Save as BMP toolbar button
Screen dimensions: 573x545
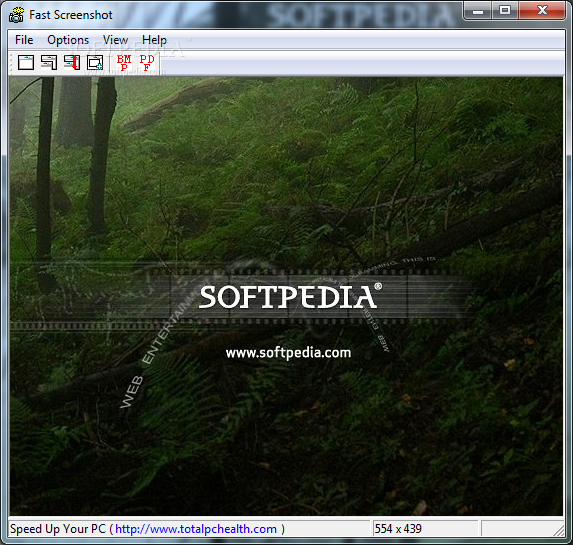point(124,63)
